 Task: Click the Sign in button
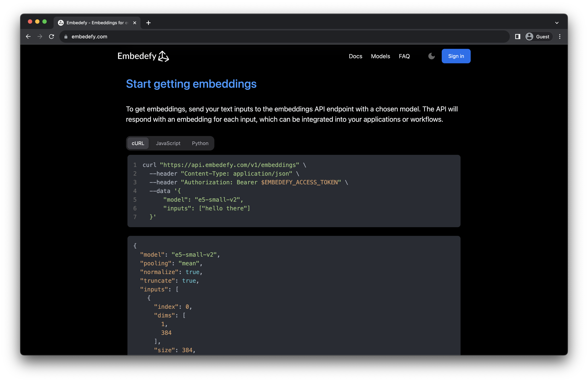point(456,56)
